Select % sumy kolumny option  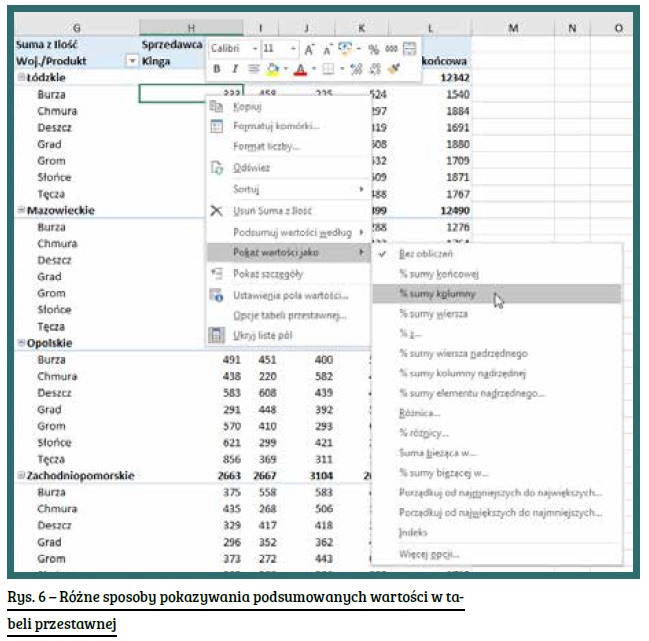[x=497, y=293]
